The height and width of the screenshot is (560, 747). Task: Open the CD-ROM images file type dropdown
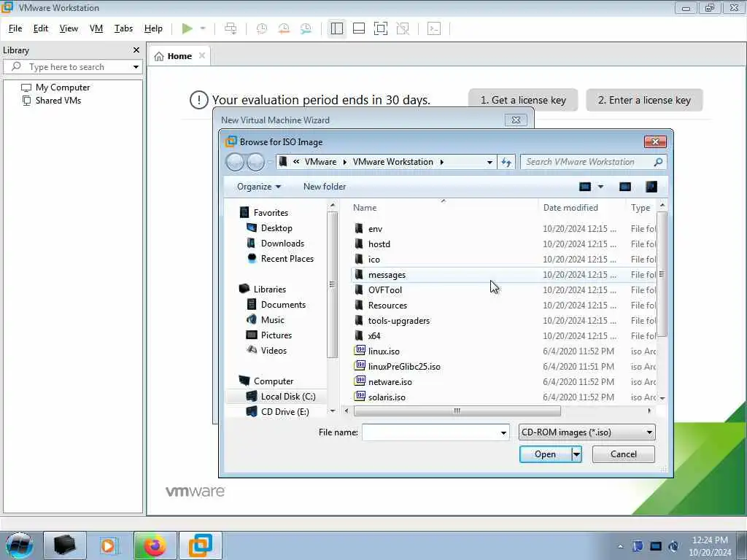(587, 432)
